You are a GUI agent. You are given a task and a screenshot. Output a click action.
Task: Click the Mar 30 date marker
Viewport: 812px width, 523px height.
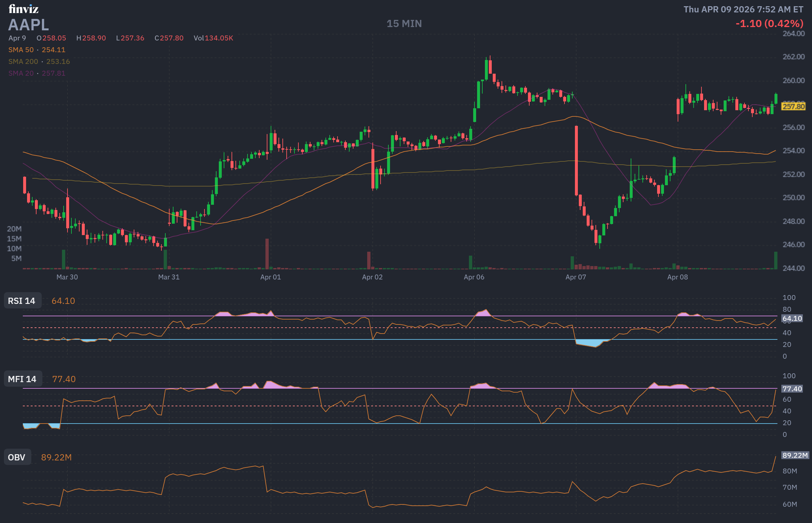pyautogui.click(x=67, y=277)
